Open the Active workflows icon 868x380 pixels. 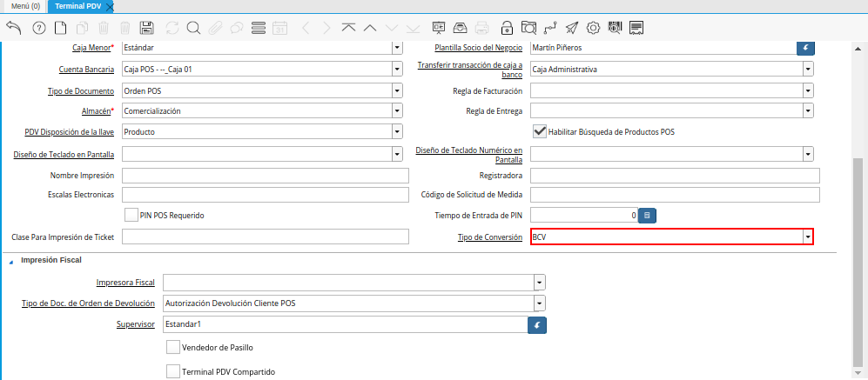551,28
